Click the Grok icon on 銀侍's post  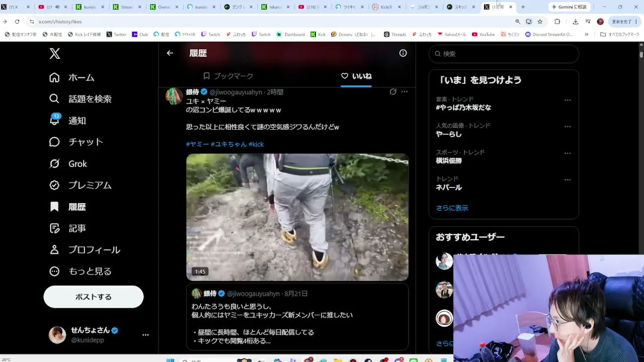(x=393, y=92)
